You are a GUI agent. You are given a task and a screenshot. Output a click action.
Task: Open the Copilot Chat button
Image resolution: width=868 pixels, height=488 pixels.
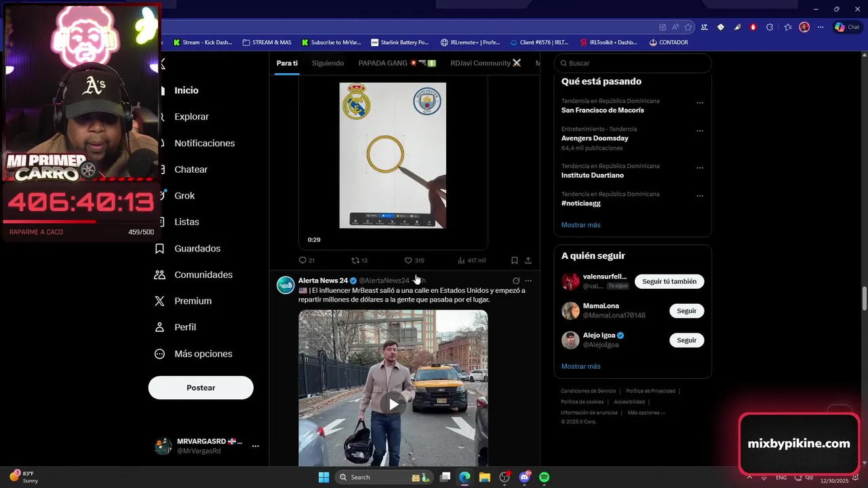coord(848,27)
